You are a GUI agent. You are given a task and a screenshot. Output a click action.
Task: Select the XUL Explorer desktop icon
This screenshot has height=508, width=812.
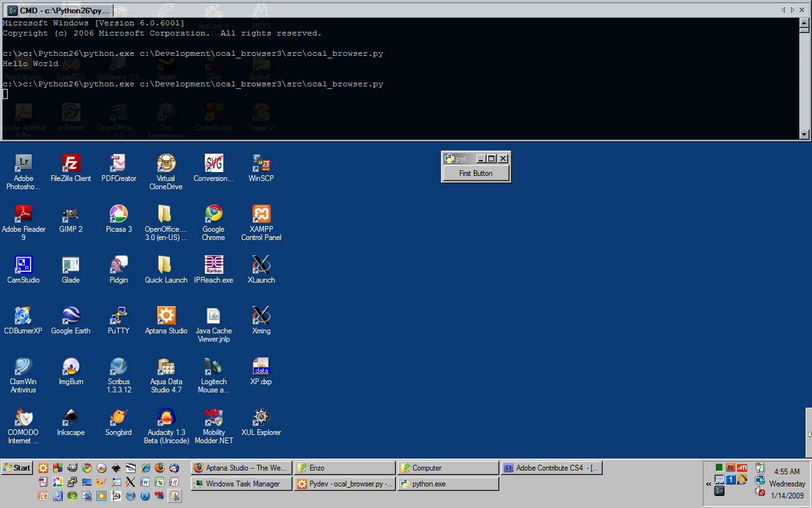[x=261, y=422]
